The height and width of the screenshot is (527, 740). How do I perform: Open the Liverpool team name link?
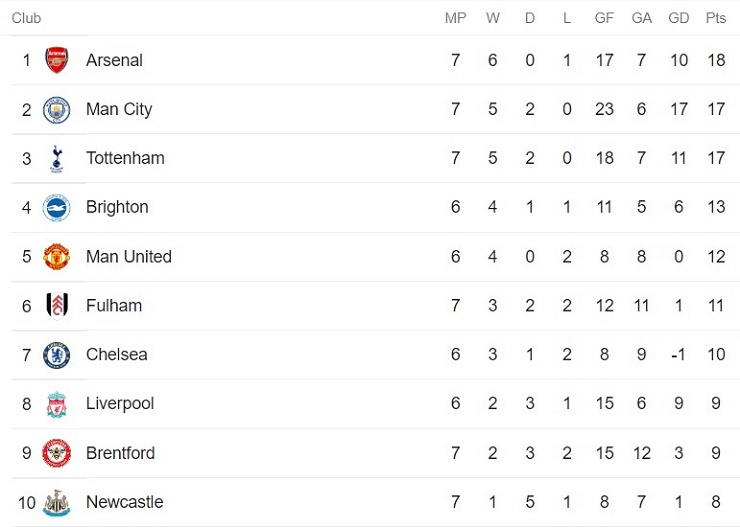[x=120, y=404]
